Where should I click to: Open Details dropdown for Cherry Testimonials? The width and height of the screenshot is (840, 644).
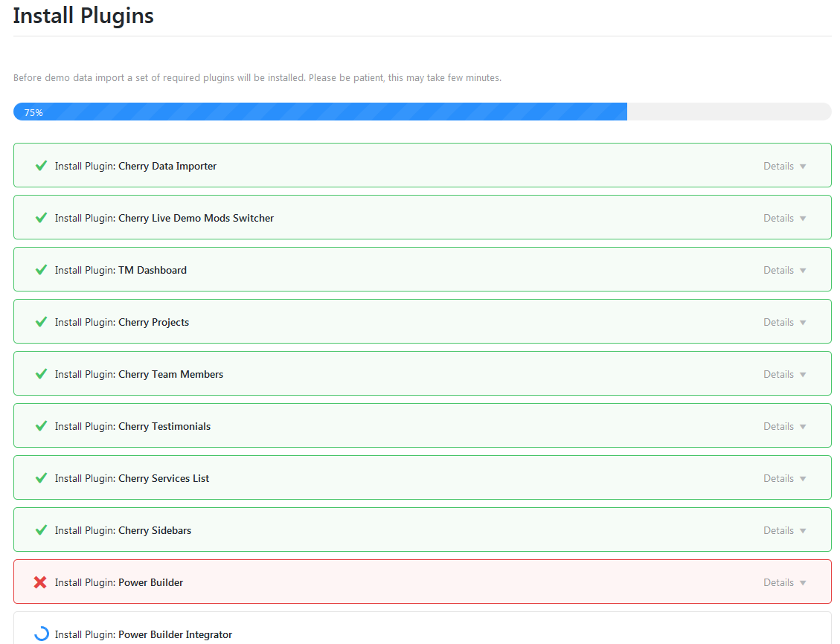(784, 426)
